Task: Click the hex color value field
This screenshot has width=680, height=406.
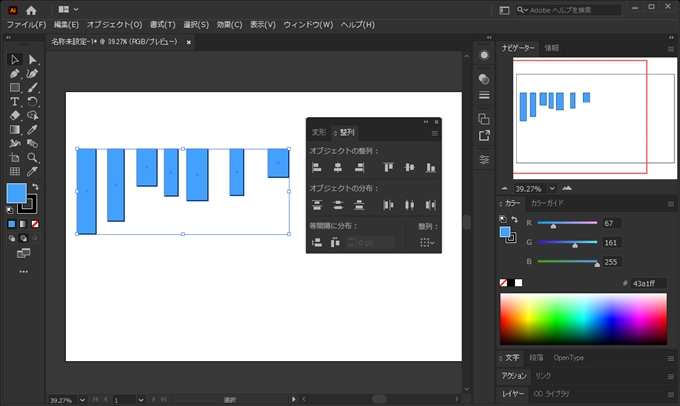Action: (x=648, y=283)
